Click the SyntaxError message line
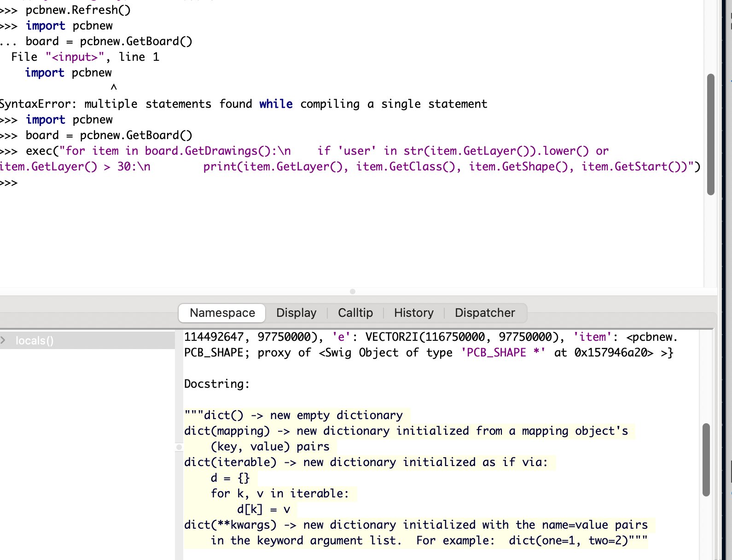 (243, 104)
